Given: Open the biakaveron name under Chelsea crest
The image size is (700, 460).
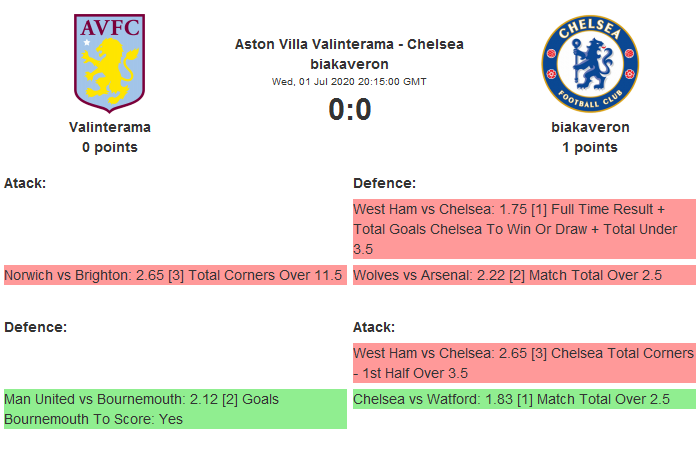Looking at the screenshot, I should pyautogui.click(x=590, y=127).
